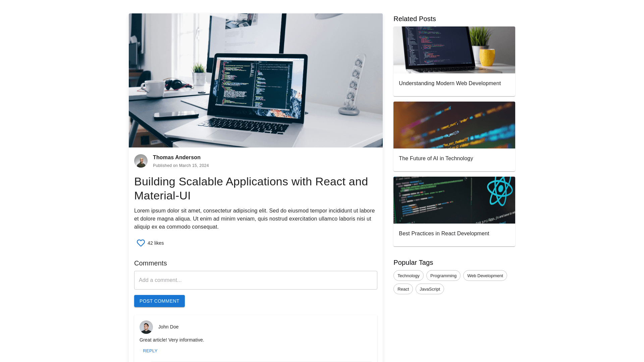Open Understanding Modern Web Development post thumbnail
This screenshot has width=644, height=362.
tap(454, 50)
